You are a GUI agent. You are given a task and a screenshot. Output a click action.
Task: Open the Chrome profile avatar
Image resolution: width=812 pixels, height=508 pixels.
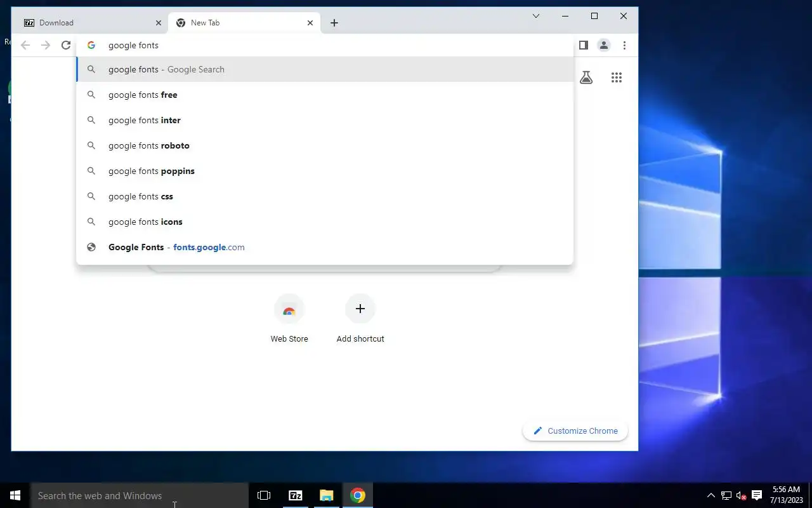point(604,45)
